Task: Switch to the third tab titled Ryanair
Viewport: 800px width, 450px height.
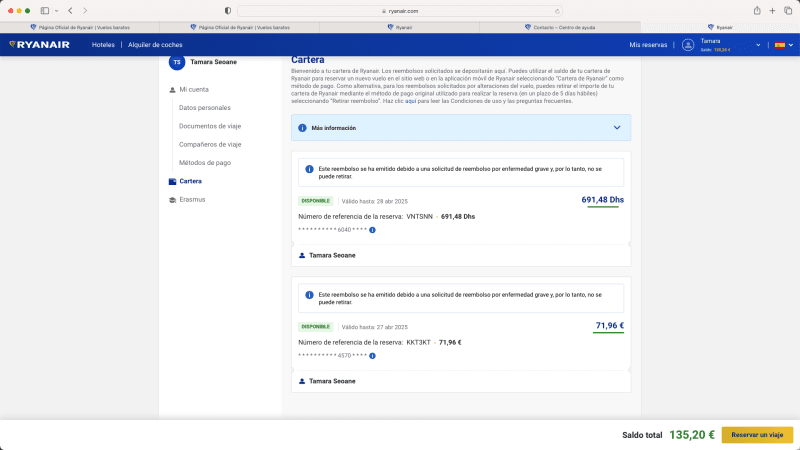Action: pos(399,28)
